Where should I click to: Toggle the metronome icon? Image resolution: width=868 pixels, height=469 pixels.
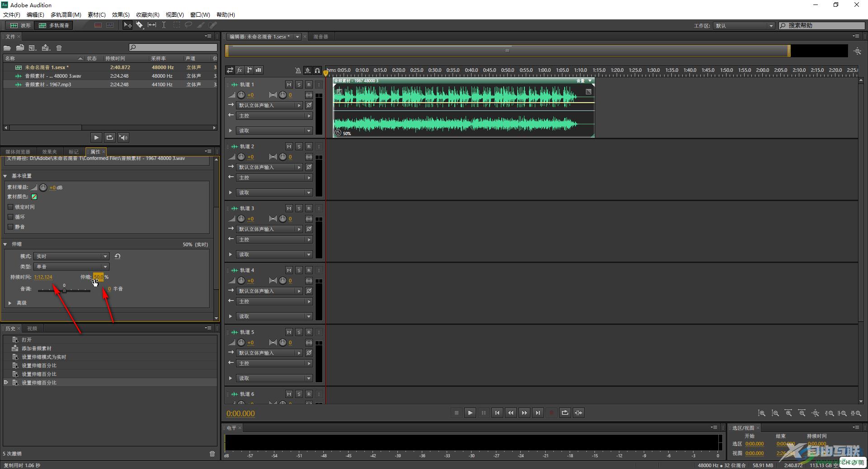298,70
